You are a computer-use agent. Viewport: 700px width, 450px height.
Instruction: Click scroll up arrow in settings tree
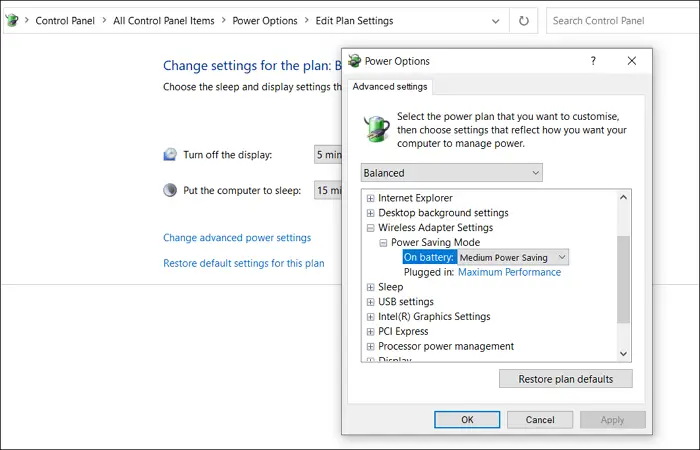pos(623,197)
